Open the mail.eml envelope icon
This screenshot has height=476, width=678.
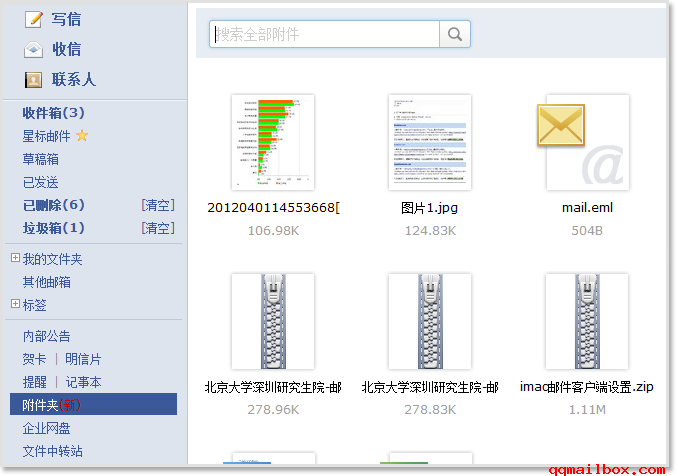click(561, 125)
